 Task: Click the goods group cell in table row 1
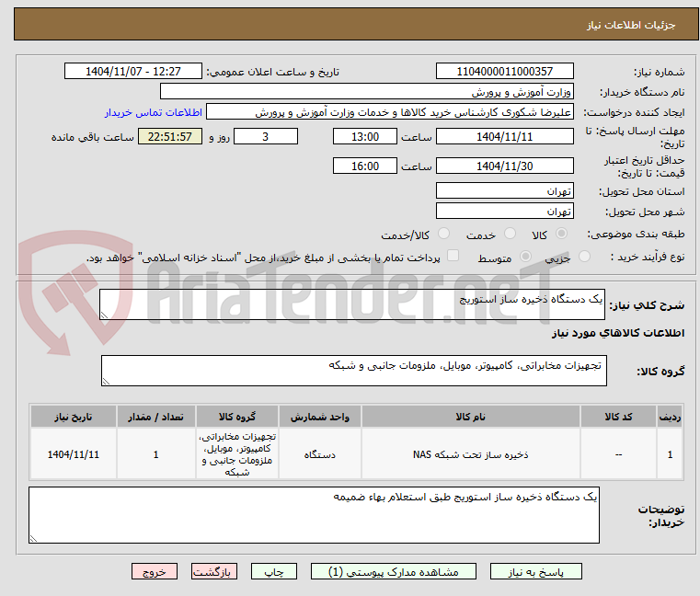coord(237,454)
